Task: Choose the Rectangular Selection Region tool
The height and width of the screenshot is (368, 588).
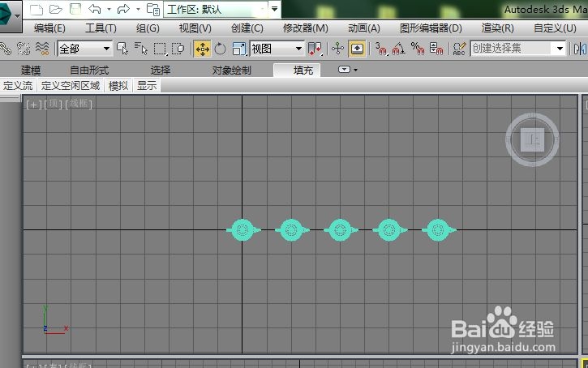Action: (x=160, y=49)
